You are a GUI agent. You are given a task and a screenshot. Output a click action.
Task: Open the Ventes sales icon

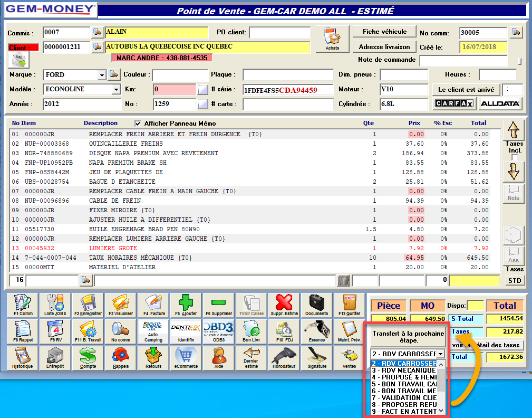click(349, 358)
